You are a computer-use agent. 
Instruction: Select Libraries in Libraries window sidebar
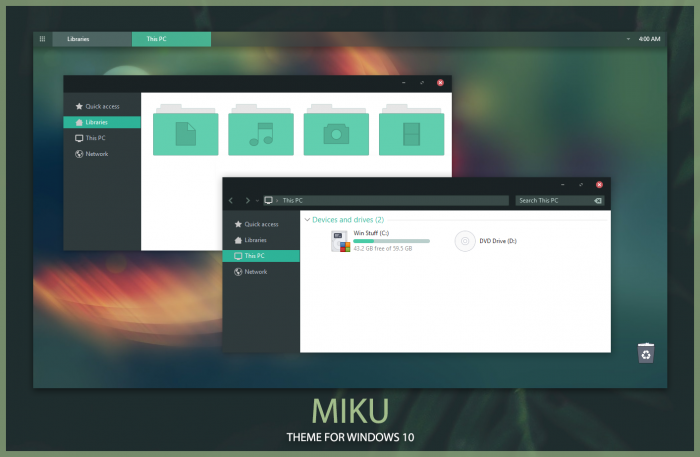[102, 122]
